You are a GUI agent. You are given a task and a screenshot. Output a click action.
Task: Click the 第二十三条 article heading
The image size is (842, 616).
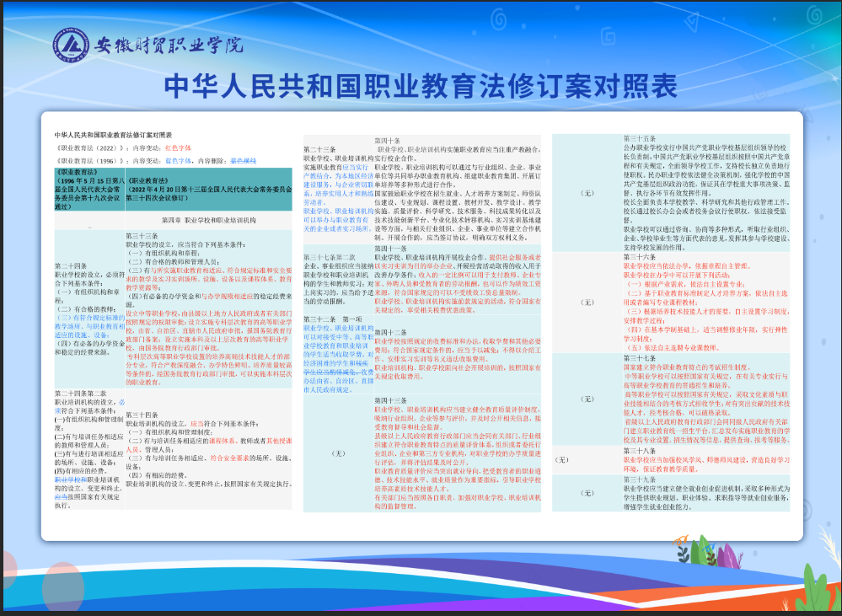320,149
